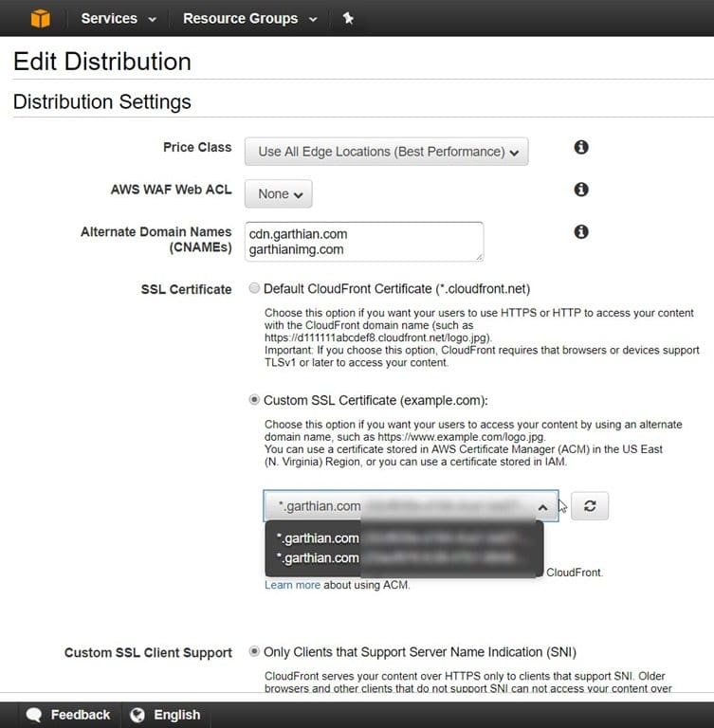Click the Alternate Domain Names text area
This screenshot has height=728, width=714.
[364, 242]
